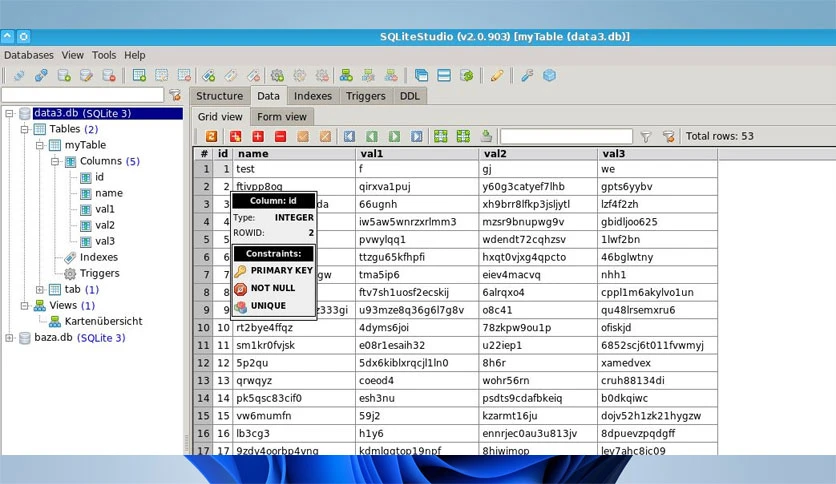This screenshot has width=836, height=484.
Task: Collapse the Columns (5) node
Action: [55, 162]
